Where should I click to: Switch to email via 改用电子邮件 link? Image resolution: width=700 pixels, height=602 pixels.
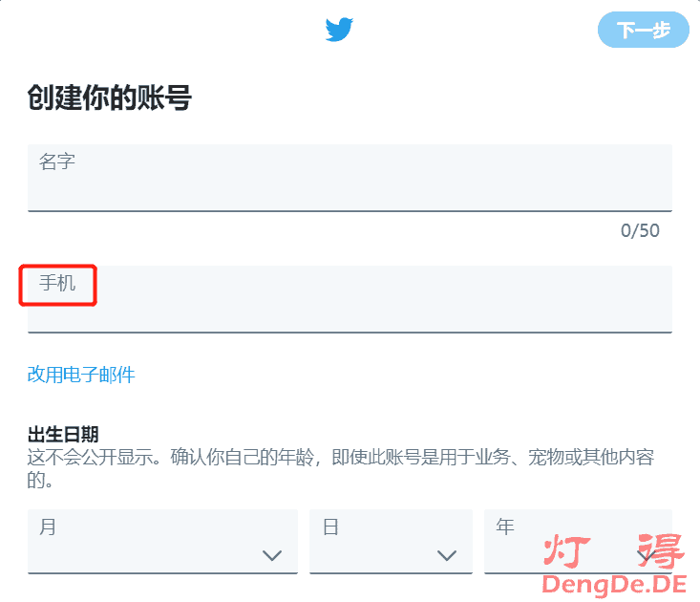coord(81,375)
